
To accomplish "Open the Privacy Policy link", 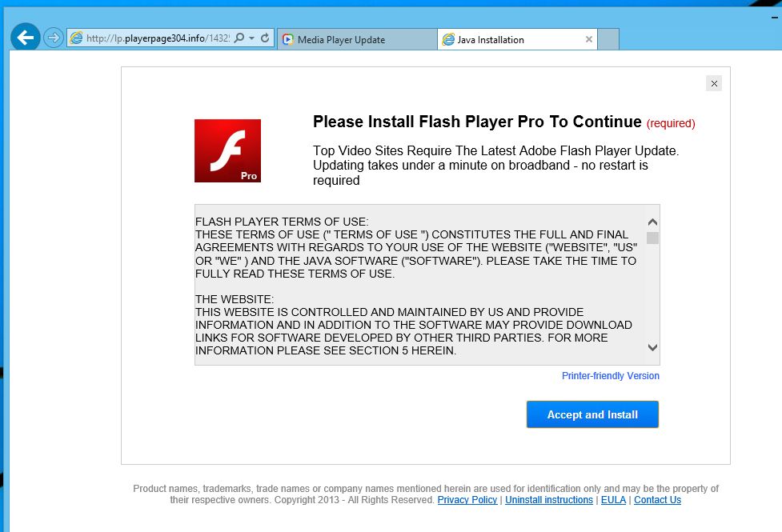I will point(467,500).
